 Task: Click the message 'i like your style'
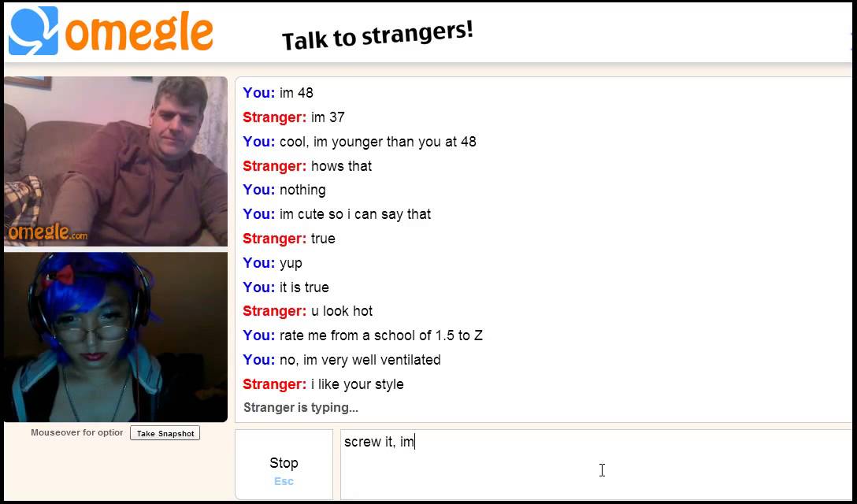(x=358, y=384)
